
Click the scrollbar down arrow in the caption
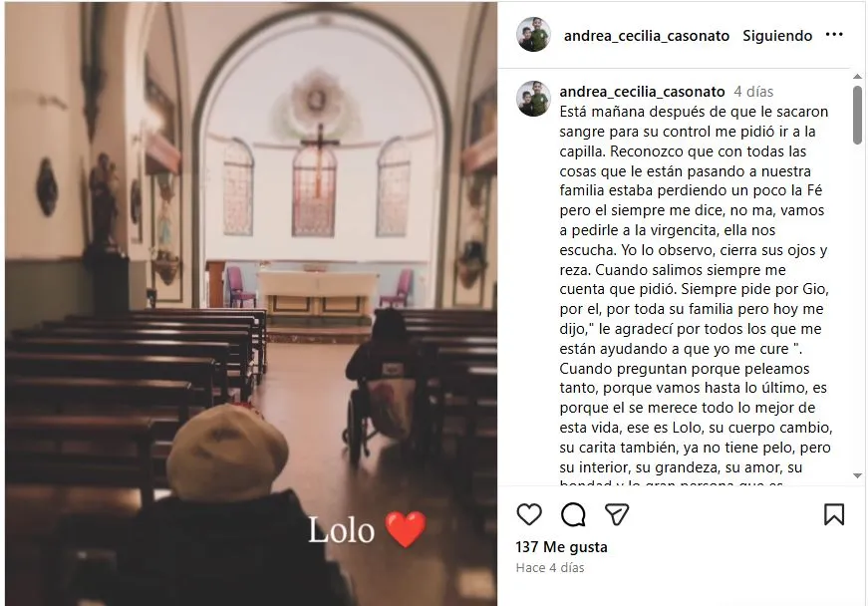point(857,475)
